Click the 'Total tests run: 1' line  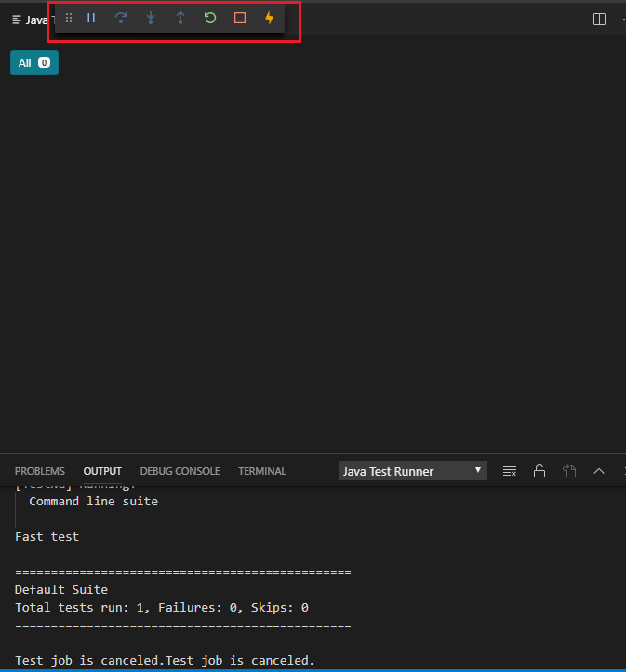tap(162, 607)
